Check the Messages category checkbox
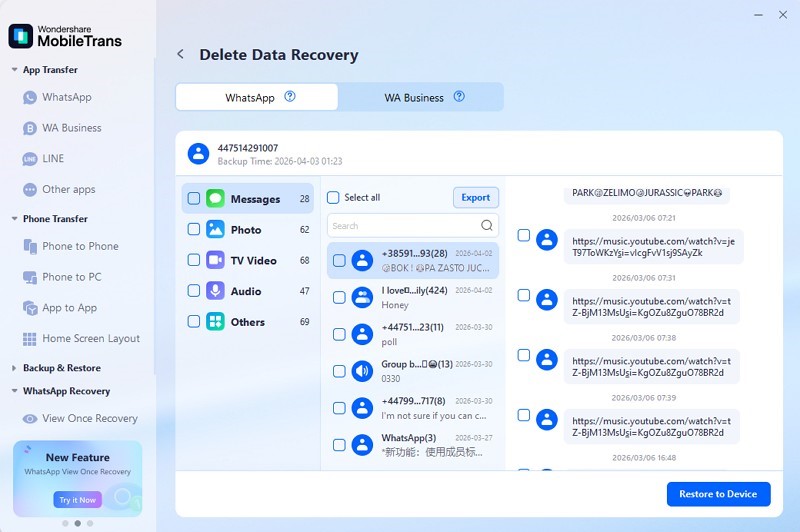The image size is (800, 532). [x=194, y=199]
